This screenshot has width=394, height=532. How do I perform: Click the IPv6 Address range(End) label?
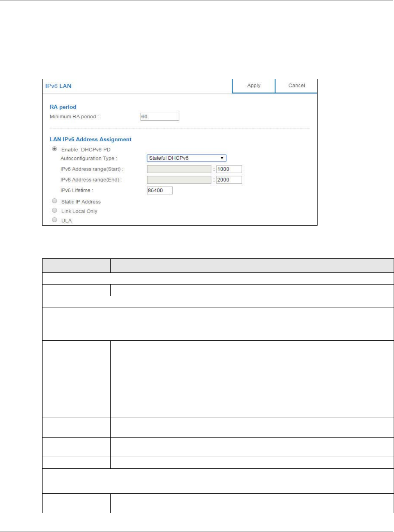pos(91,180)
